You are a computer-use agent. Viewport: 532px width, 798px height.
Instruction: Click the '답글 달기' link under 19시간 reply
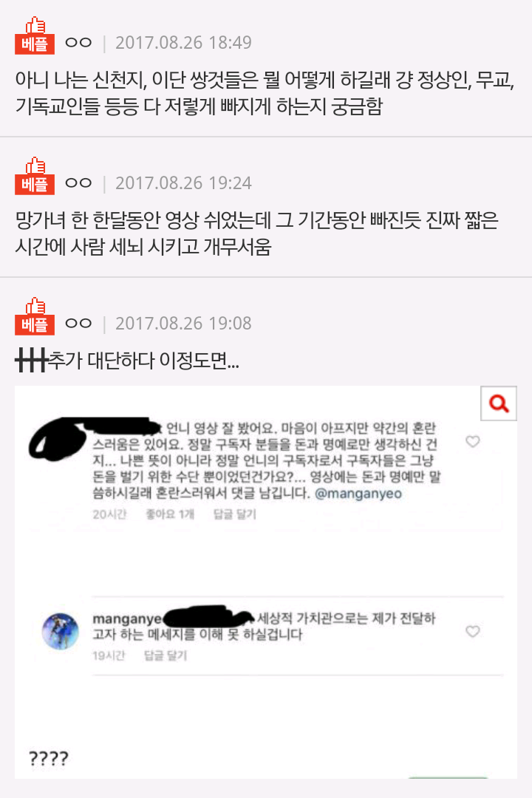(x=165, y=655)
